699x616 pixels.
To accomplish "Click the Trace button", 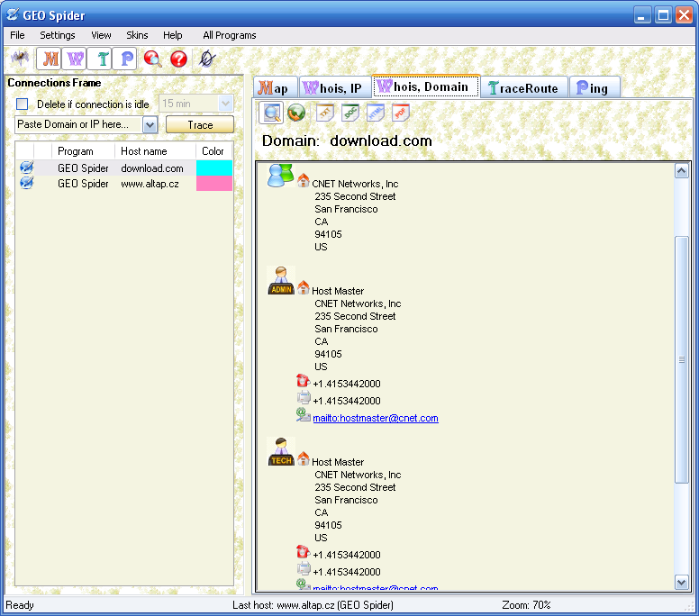I will 200,125.
